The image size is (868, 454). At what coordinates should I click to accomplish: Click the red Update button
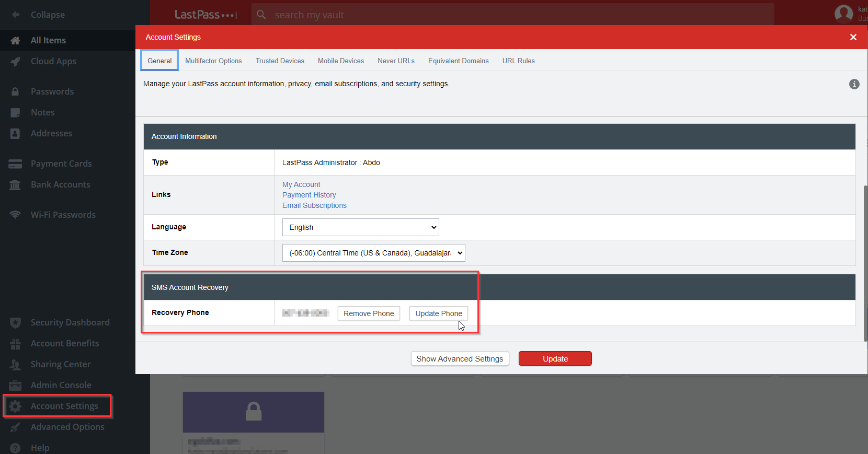click(x=555, y=359)
